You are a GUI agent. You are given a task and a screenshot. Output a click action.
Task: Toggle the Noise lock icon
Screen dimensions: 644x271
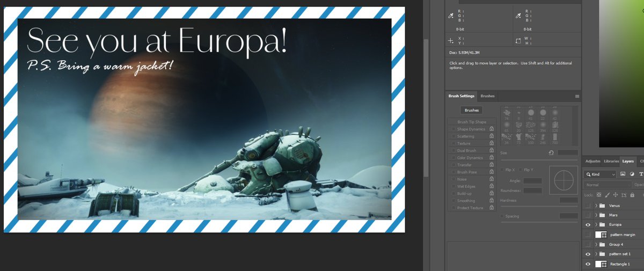[x=492, y=179]
